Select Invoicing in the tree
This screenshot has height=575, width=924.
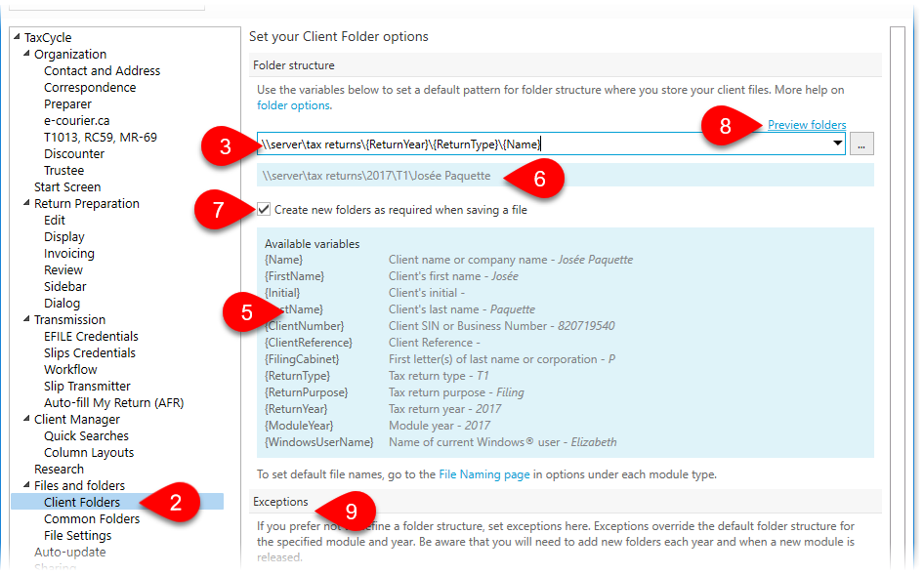tap(69, 253)
